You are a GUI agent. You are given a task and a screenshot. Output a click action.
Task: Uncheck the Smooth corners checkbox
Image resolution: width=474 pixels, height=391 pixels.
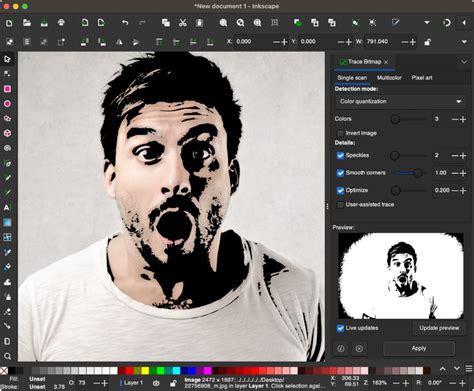pos(340,173)
